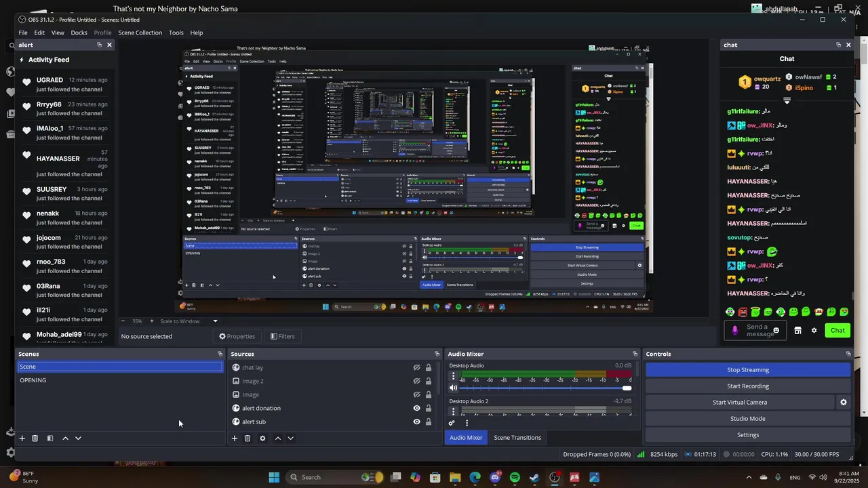Screen dimensions: 868x488
Task: Open the Edit menu
Action: click(39, 33)
